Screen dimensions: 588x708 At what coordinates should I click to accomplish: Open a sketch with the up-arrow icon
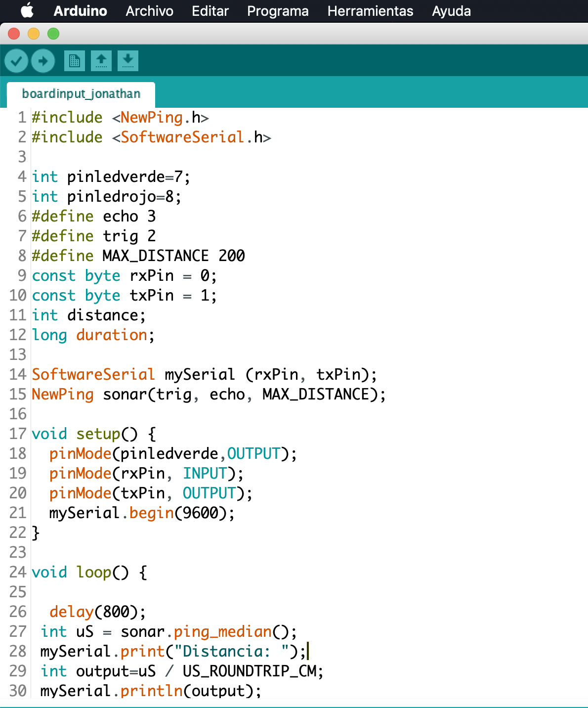(x=101, y=61)
